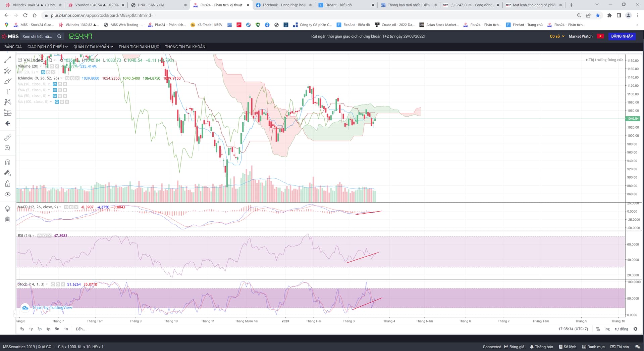The width and height of the screenshot is (644, 351).
Task: Toggle percent scale mode
Action: (x=598, y=329)
